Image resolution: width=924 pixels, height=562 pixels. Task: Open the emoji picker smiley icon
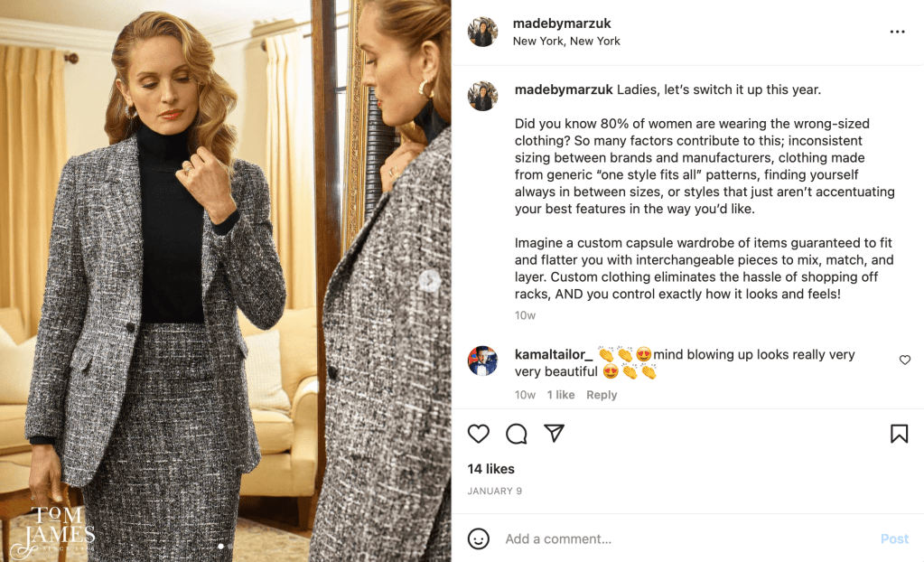(479, 539)
